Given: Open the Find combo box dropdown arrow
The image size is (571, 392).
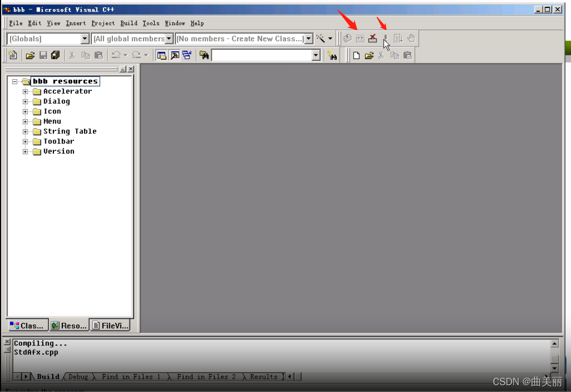Looking at the screenshot, I should point(316,55).
